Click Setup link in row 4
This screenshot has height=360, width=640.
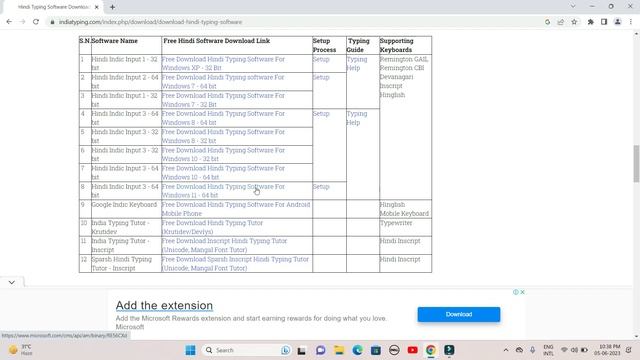[x=321, y=113]
